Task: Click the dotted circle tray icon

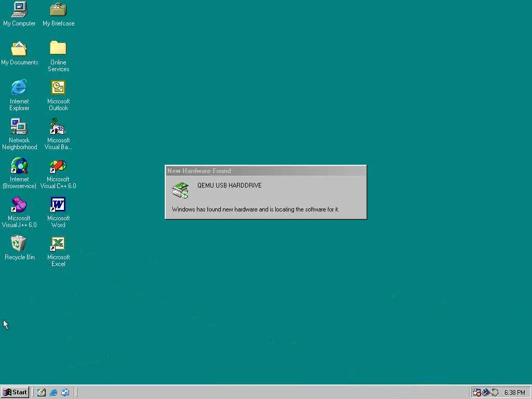Action: pyautogui.click(x=495, y=393)
